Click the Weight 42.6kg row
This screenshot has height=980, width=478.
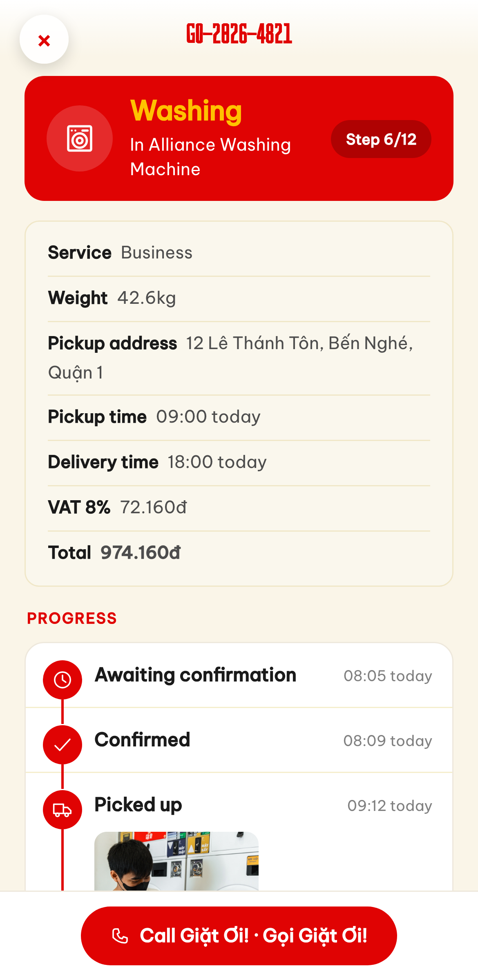pyautogui.click(x=239, y=298)
